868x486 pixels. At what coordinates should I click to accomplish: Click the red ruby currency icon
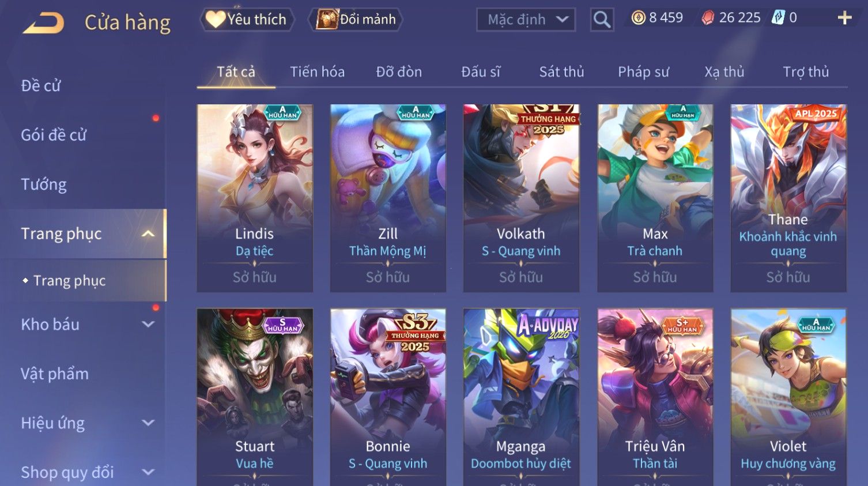point(707,18)
